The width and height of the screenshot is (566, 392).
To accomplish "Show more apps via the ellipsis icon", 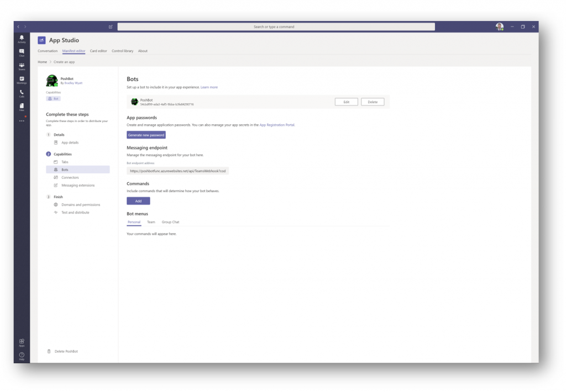I will coord(22,121).
